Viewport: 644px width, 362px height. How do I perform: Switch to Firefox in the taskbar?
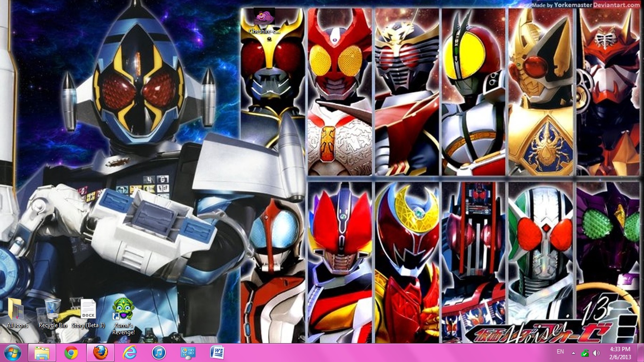point(100,353)
